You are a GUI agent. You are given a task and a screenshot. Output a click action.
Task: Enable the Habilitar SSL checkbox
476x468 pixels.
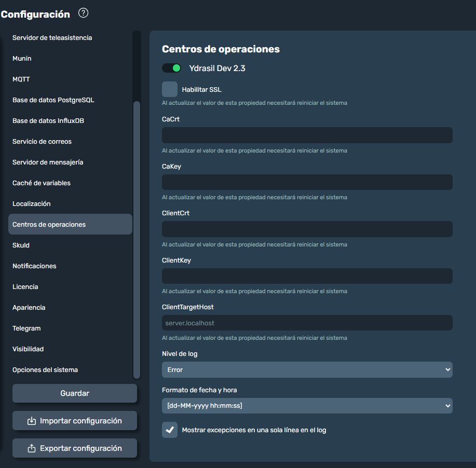coord(170,89)
